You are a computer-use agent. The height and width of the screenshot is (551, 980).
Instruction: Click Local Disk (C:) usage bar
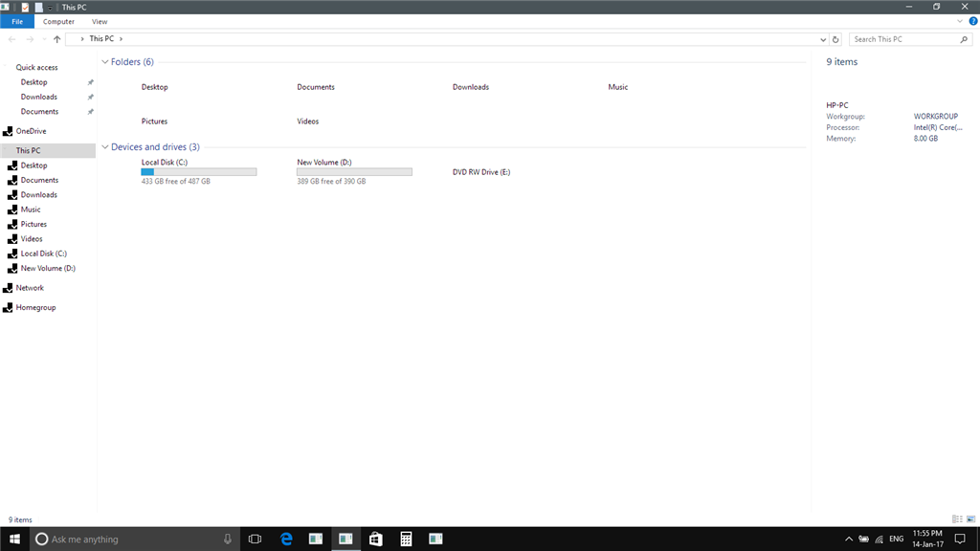[x=199, y=172]
